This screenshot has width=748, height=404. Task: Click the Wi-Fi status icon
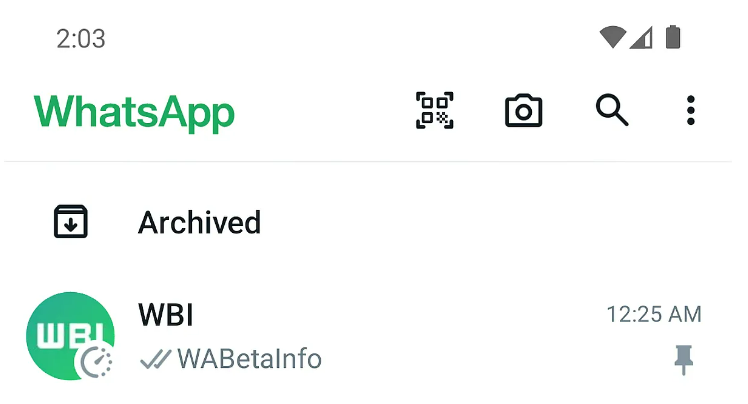(x=613, y=37)
